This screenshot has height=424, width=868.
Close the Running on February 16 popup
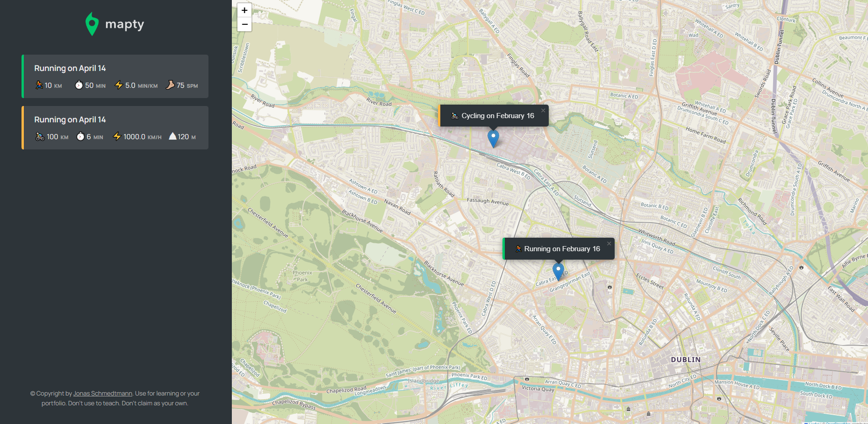point(609,244)
